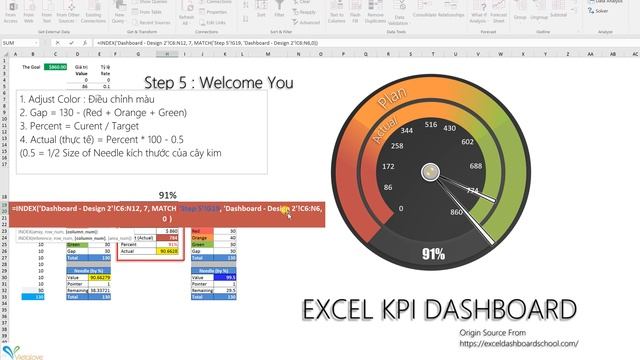Select column M header

pyautogui.click(x=268, y=53)
